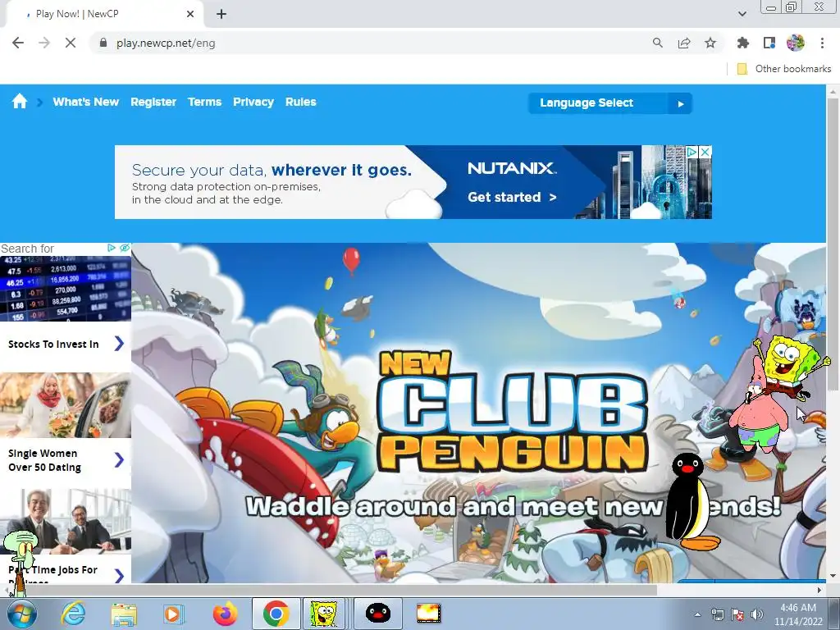
Task: Go back using the browser back arrow
Action: (x=18, y=43)
